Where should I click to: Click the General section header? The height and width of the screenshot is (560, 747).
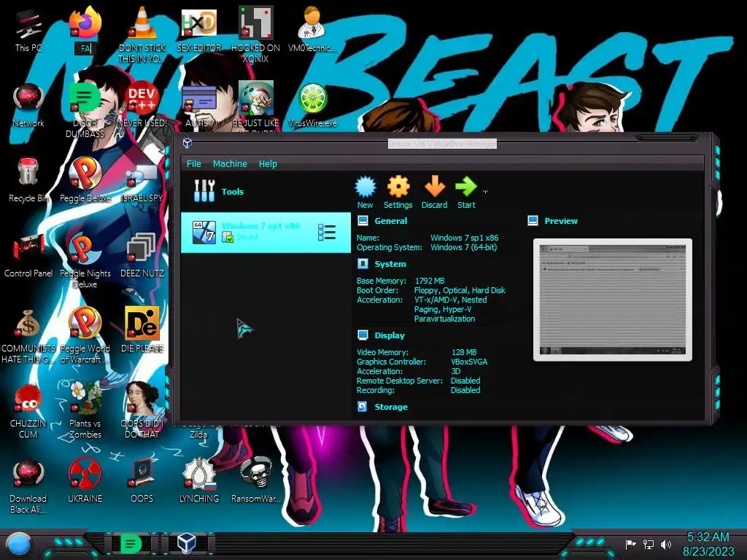click(x=391, y=221)
